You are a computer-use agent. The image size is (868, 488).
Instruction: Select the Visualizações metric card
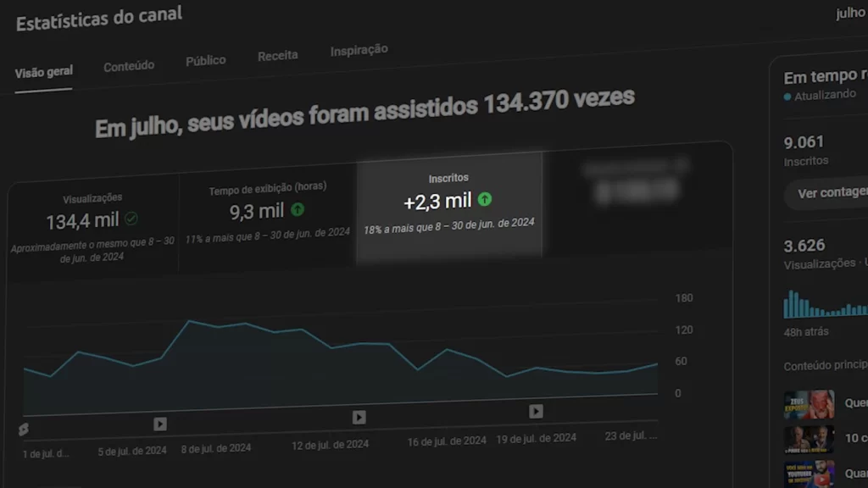(92, 228)
